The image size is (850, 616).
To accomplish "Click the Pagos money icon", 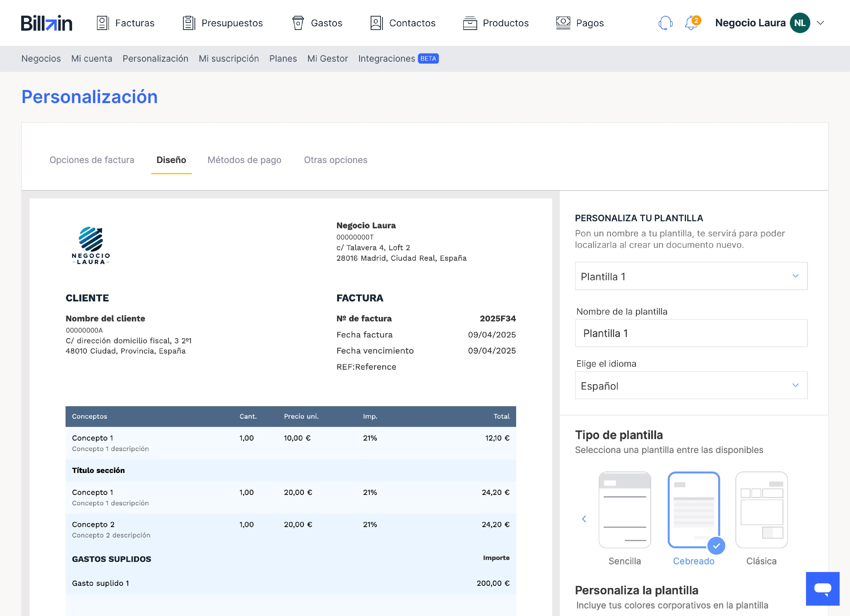I will tap(563, 23).
